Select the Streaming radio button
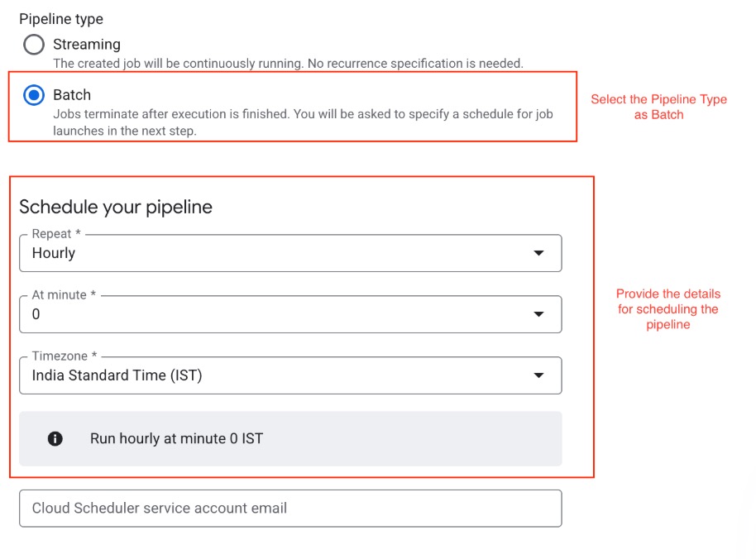This screenshot has width=756, height=559. pyautogui.click(x=34, y=45)
